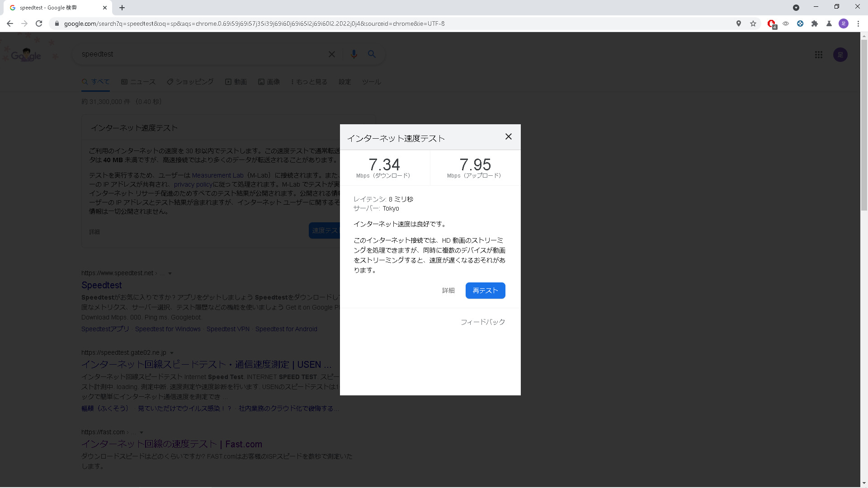Open Chrome three-dot menu

click(x=858, y=23)
